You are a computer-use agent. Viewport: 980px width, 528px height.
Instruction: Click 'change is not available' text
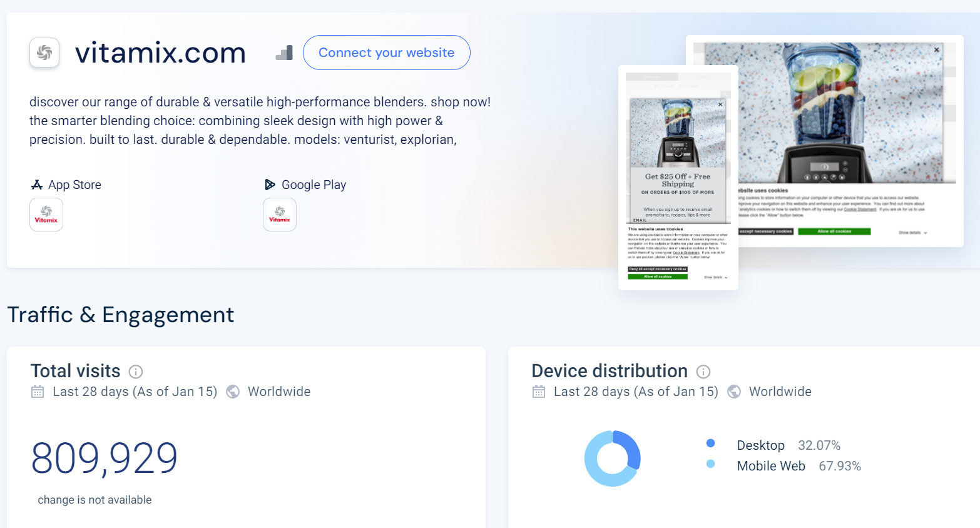(94, 500)
